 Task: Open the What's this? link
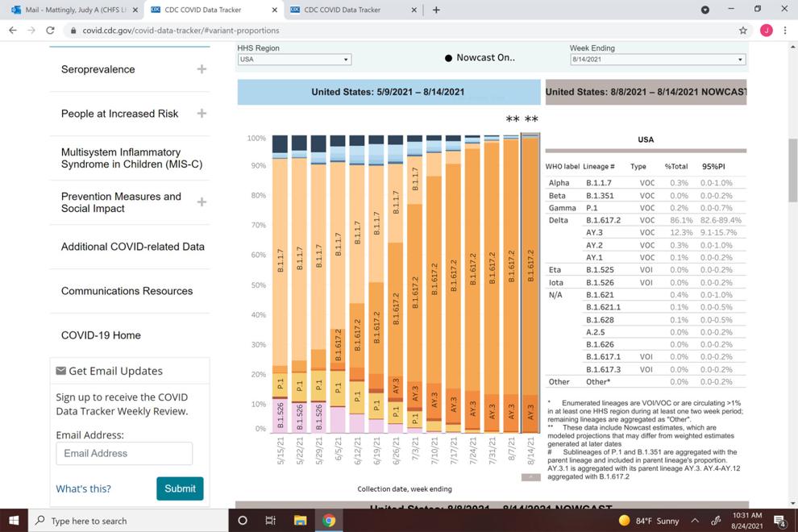[84, 488]
